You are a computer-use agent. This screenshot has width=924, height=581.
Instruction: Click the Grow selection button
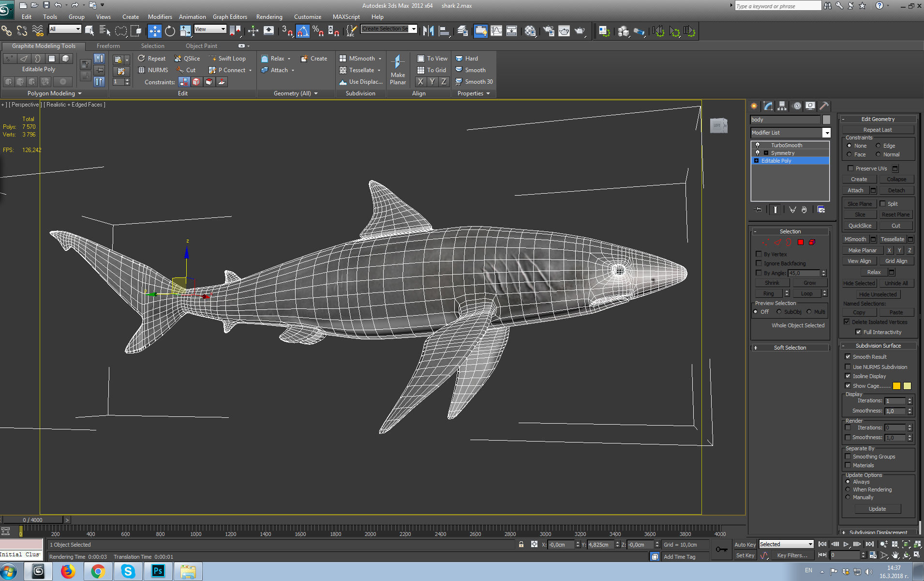pos(809,283)
